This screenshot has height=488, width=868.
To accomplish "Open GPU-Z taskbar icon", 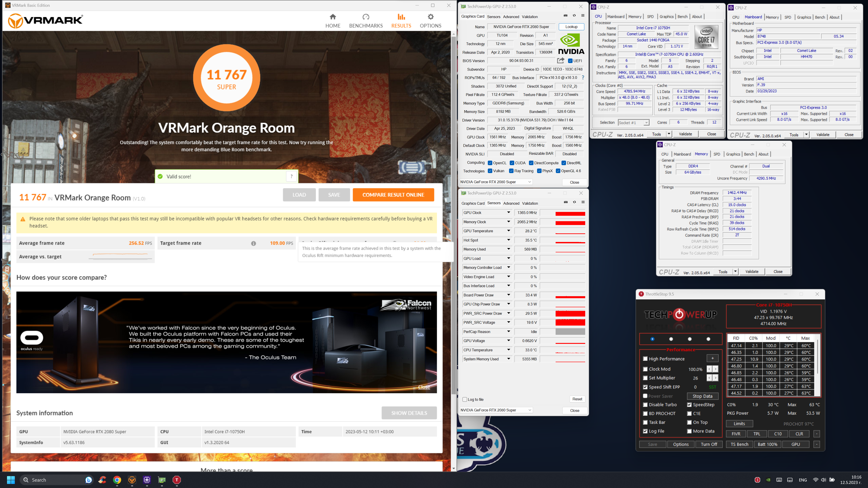I will [162, 480].
